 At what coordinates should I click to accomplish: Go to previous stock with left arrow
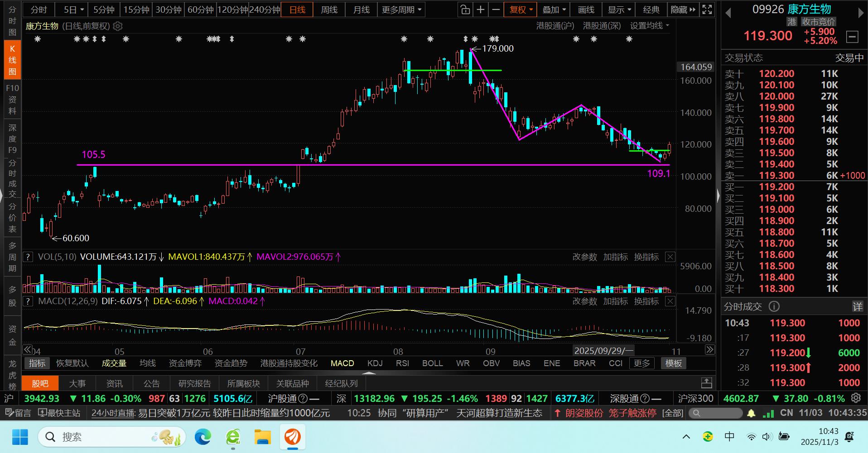pos(728,14)
